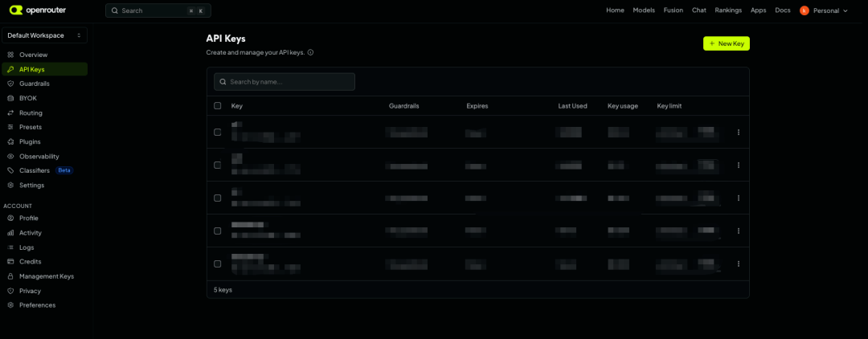Open Home in top navigation
The width and height of the screenshot is (868, 339).
tap(615, 10)
